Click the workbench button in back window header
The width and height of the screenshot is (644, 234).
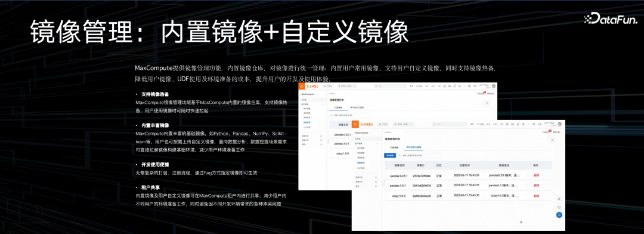pos(328,86)
